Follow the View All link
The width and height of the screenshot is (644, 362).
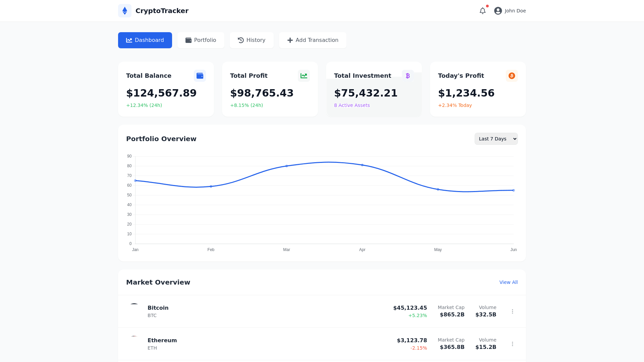point(508,282)
